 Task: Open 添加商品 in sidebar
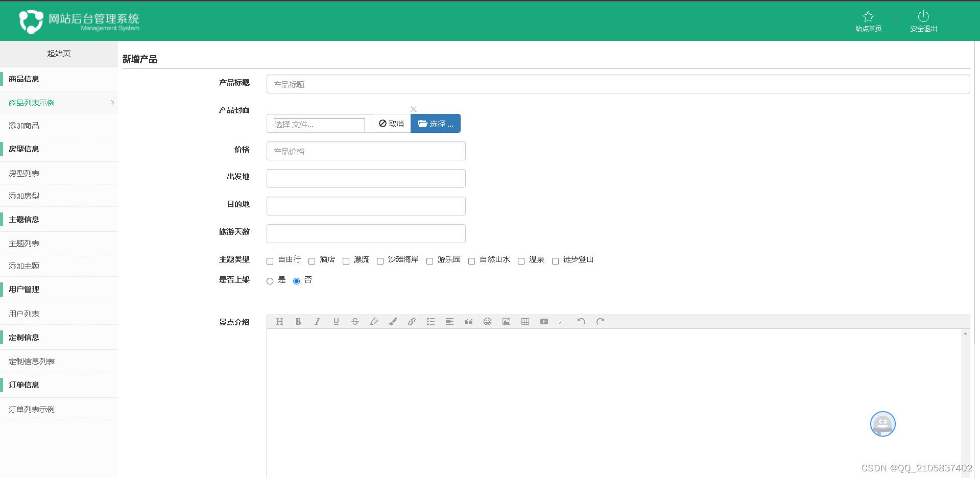59,125
